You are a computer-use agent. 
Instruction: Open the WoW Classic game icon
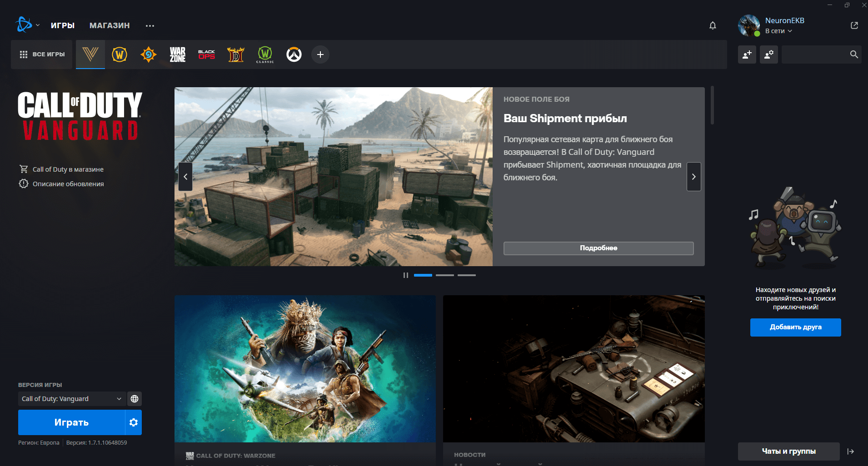(x=265, y=55)
